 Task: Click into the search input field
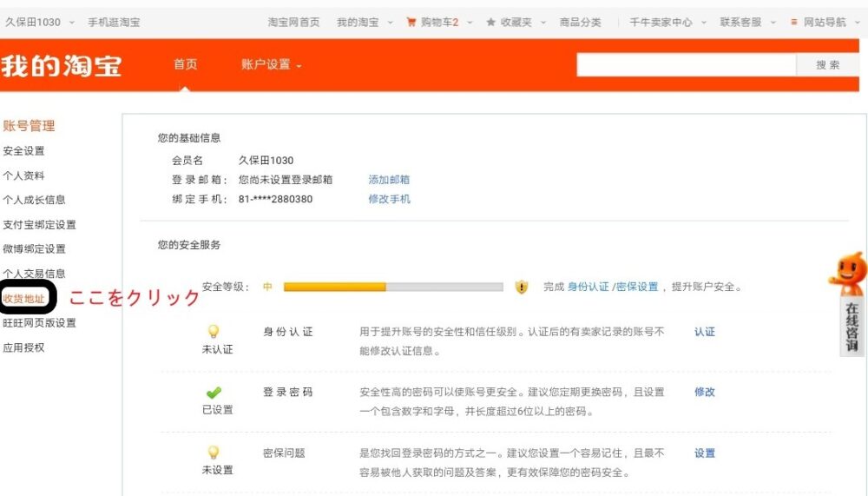687,65
